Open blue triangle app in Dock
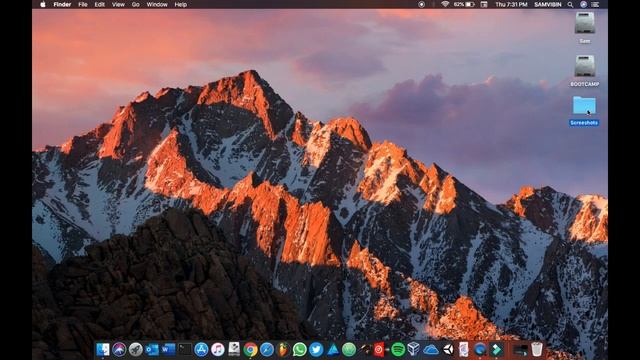This screenshot has height=360, width=640. point(333,349)
